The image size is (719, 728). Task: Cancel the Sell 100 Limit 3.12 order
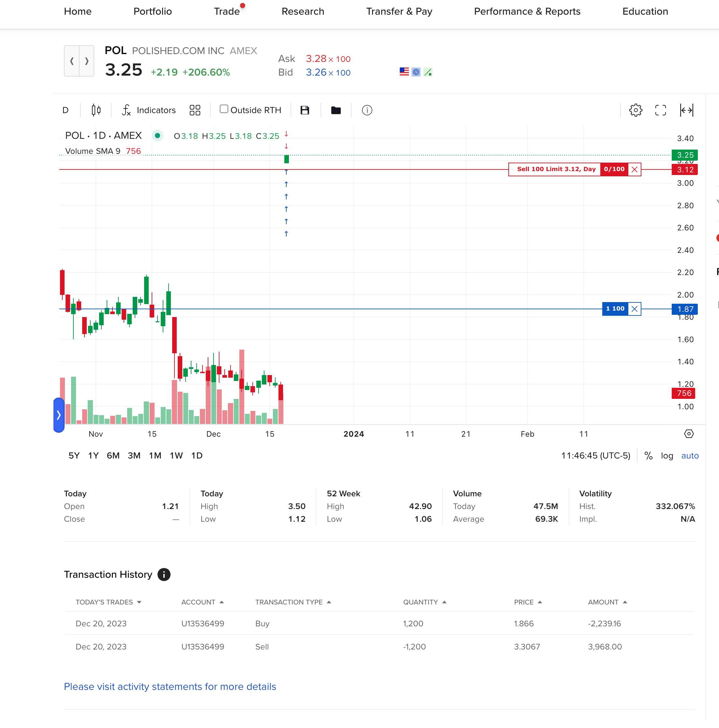635,169
